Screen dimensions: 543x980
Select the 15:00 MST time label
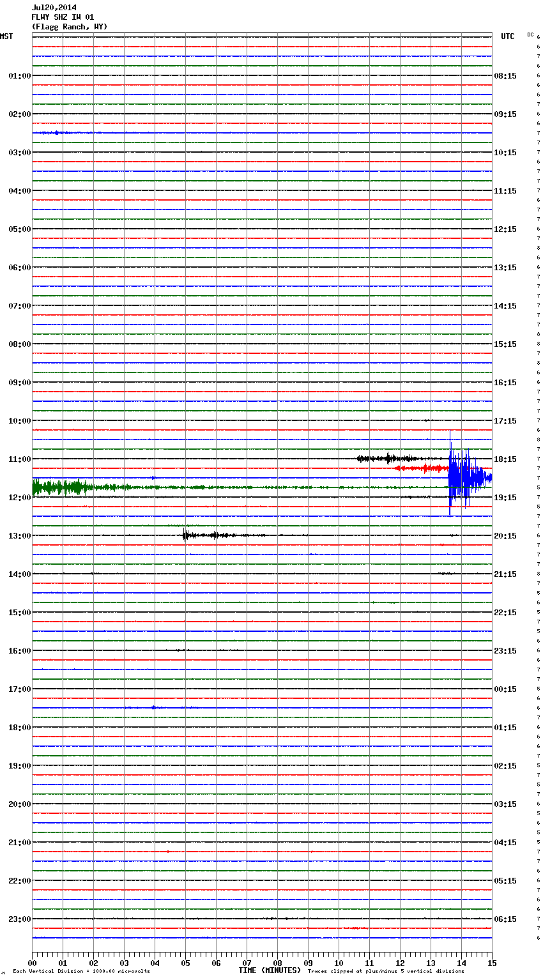pyautogui.click(x=19, y=613)
